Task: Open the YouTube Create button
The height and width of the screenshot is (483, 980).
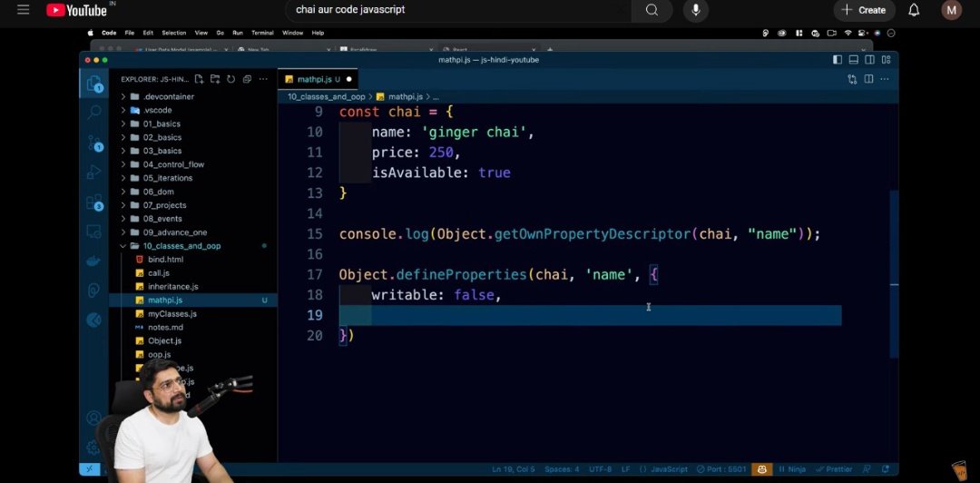Action: click(x=864, y=10)
